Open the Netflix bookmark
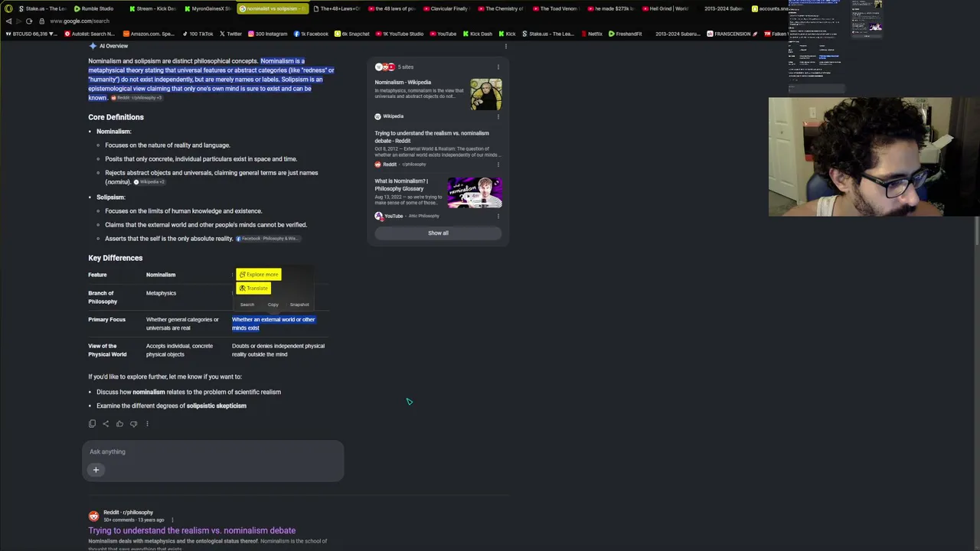 click(591, 34)
